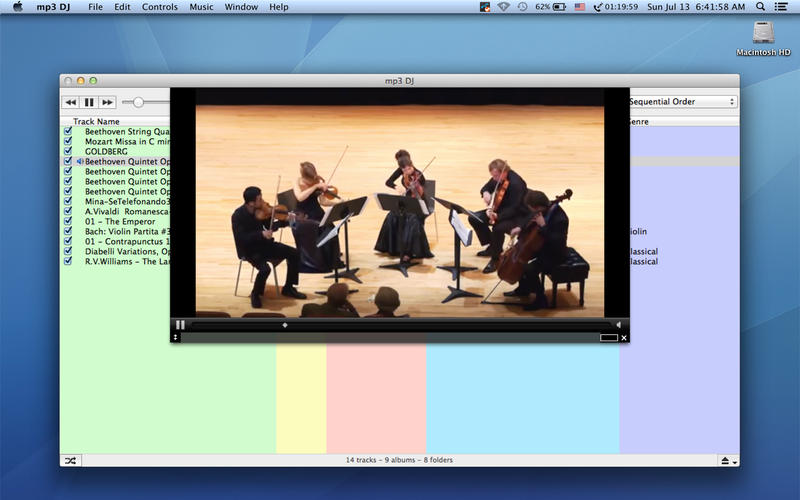Screen dimensions: 800x500
Task: Click the Classical genre of Diabelli Variations
Action: click(x=643, y=252)
